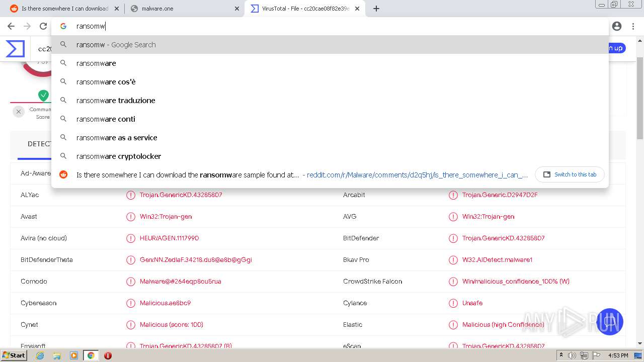Select 'ransomware conti' suggestion
The height and width of the screenshot is (362, 644).
click(330, 119)
